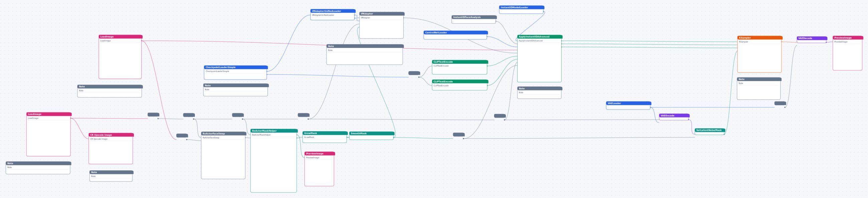Viewport: 868px width, 198px height.
Task: Click the lower CLIPTextEncode node header
Action: [460, 81]
